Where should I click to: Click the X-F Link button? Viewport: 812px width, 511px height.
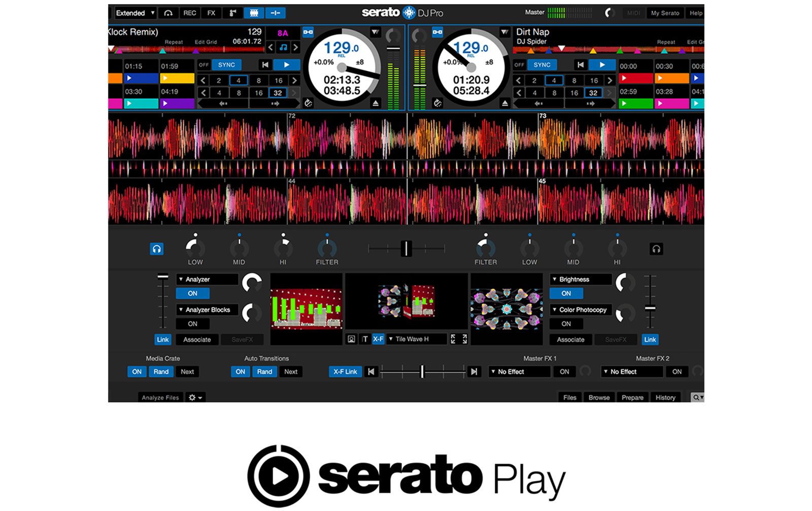(x=345, y=371)
